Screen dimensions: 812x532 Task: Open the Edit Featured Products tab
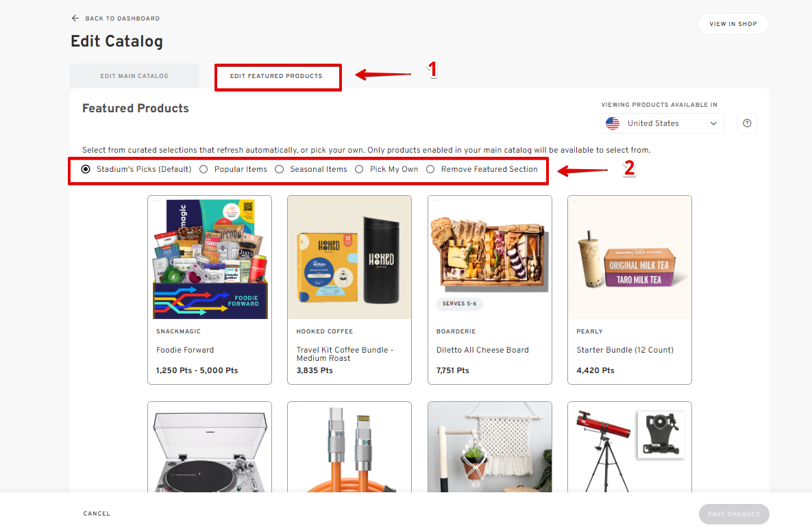(276, 76)
